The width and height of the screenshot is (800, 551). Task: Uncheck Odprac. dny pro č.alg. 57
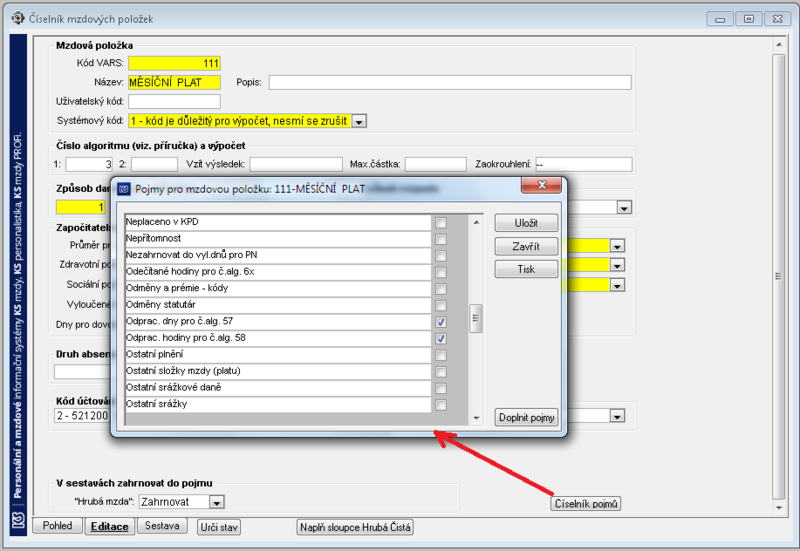pyautogui.click(x=441, y=322)
